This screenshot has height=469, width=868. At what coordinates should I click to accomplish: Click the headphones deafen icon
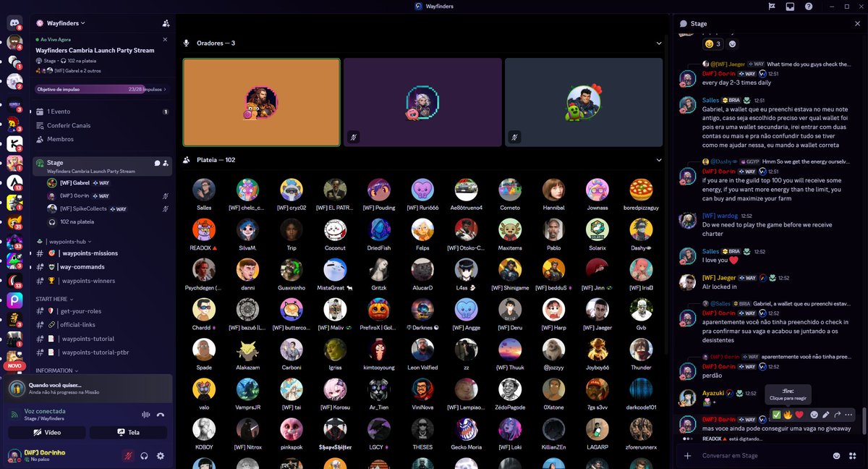(145, 456)
